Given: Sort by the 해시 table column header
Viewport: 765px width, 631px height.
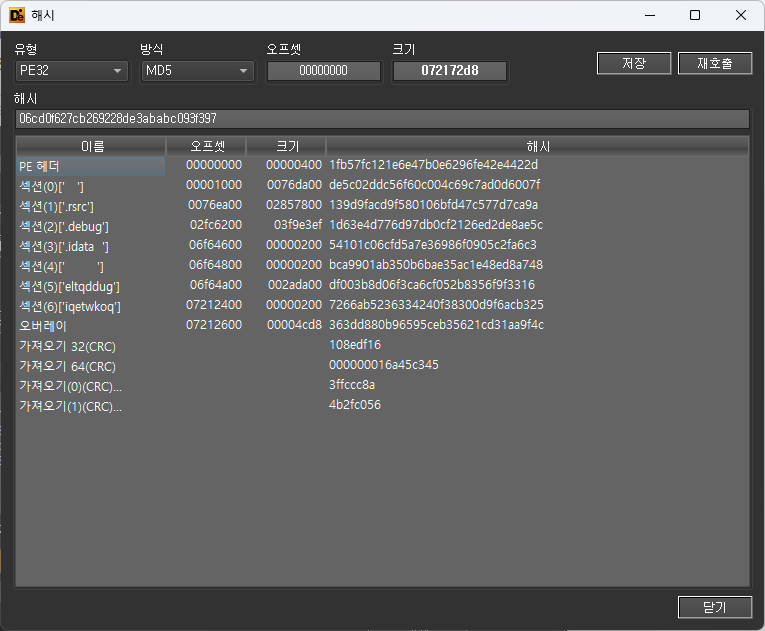Looking at the screenshot, I should (x=537, y=146).
